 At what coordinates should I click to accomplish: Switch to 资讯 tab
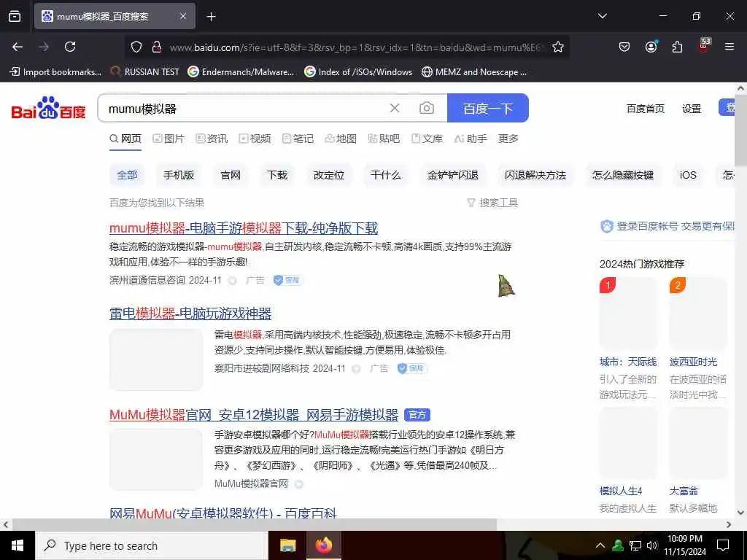click(x=212, y=139)
